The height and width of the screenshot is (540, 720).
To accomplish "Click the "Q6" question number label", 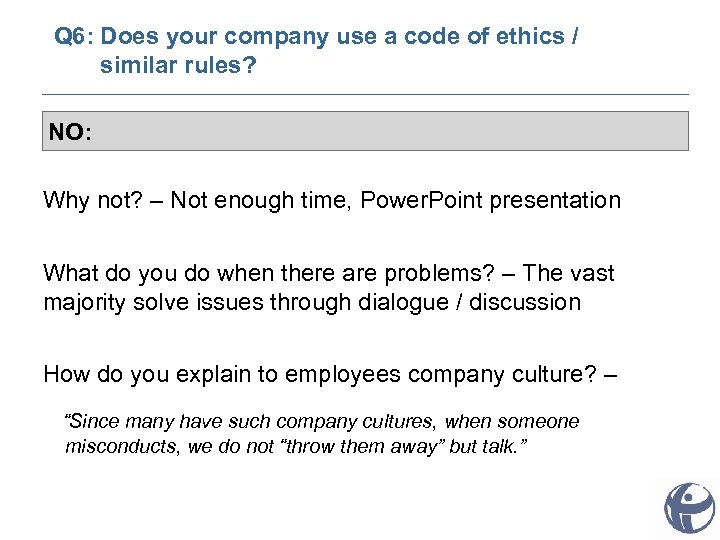I will pos(70,37).
